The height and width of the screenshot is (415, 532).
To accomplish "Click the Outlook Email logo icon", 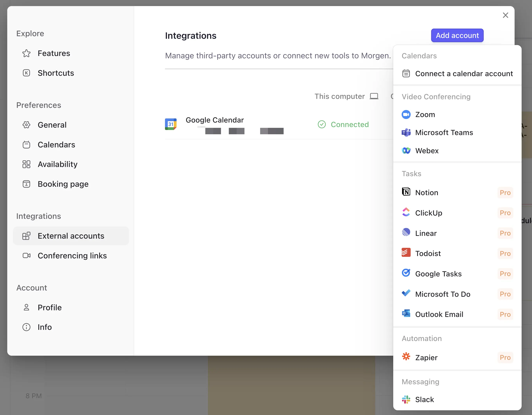I will tap(406, 314).
